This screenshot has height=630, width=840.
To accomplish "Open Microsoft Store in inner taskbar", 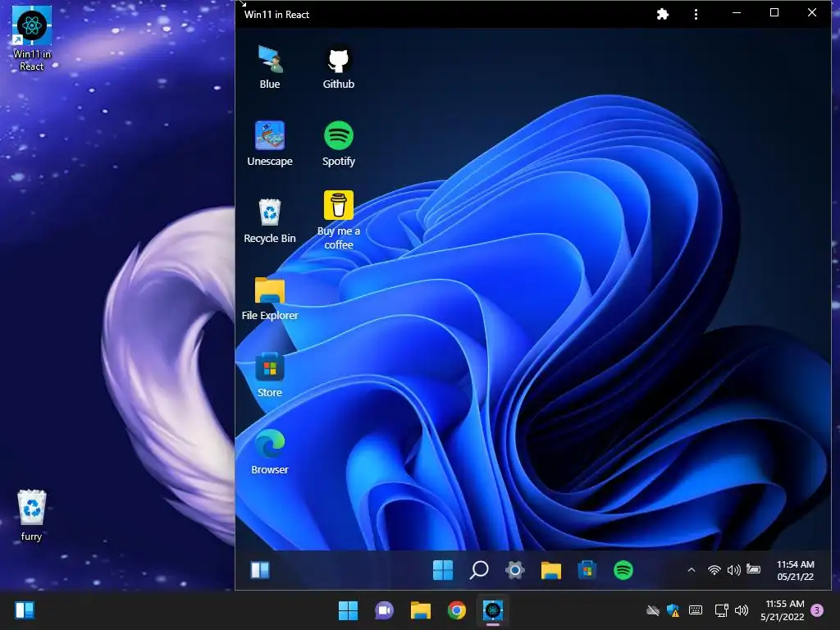I will (587, 570).
